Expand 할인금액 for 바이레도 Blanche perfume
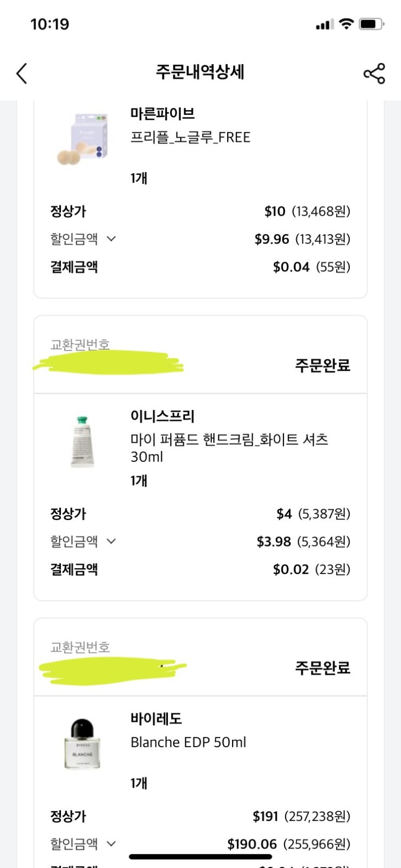Image resolution: width=401 pixels, height=868 pixels. (x=111, y=844)
